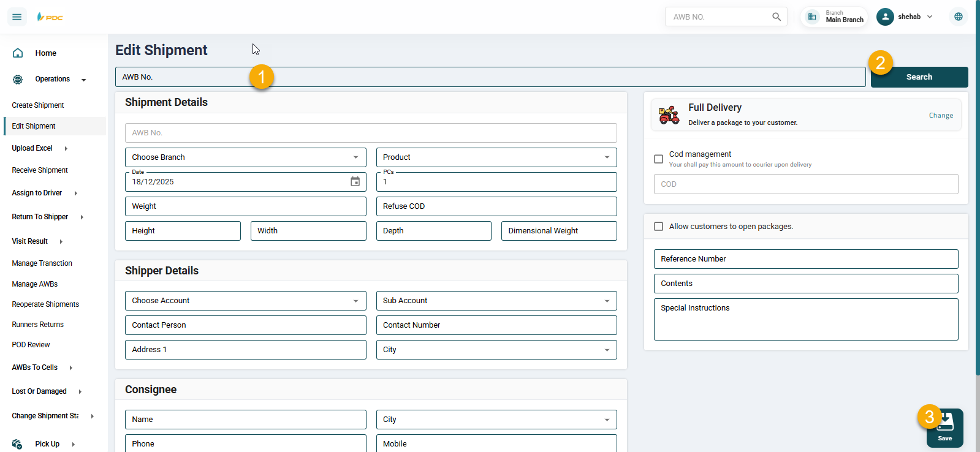Expand the Lost Or Damaged submenu

(80, 391)
